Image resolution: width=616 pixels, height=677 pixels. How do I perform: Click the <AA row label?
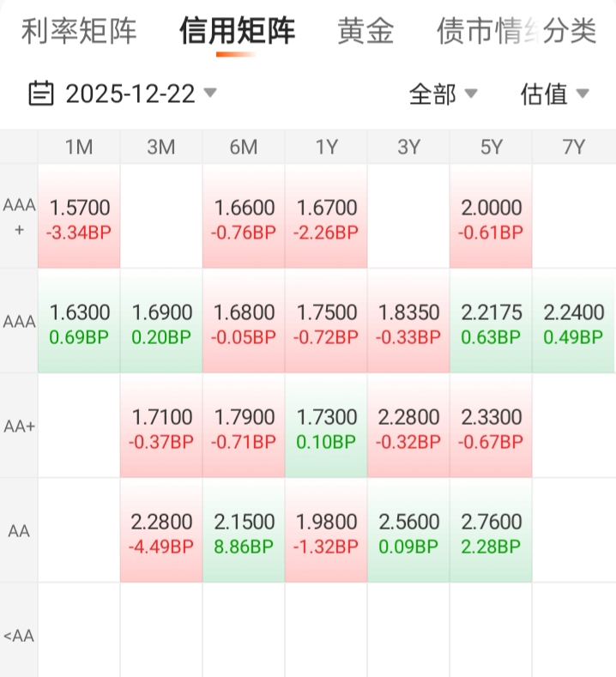pyautogui.click(x=19, y=636)
